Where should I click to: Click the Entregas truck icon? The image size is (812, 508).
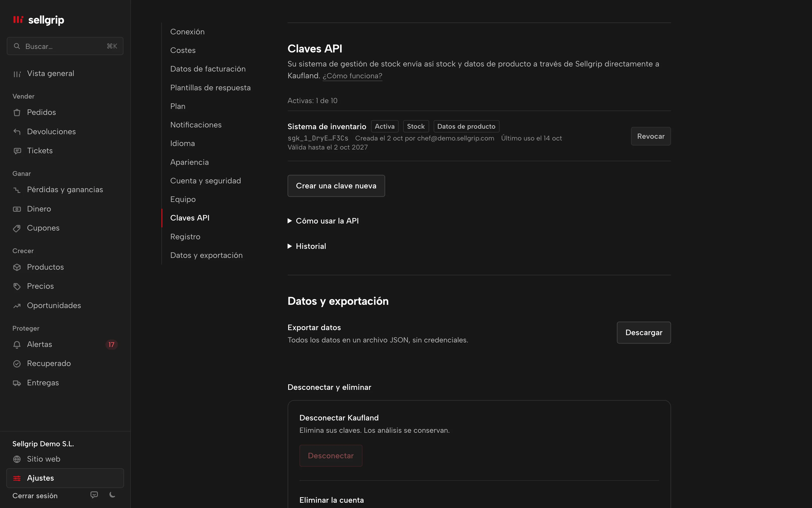(17, 383)
